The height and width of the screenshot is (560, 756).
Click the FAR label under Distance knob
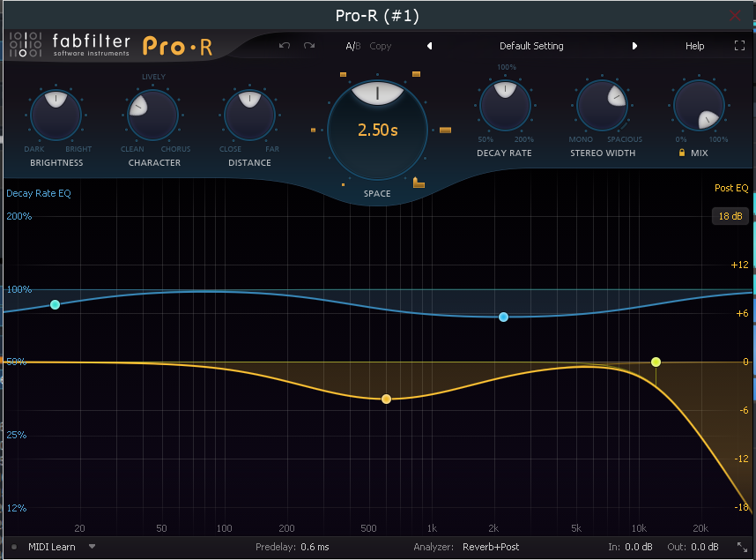pos(272,149)
